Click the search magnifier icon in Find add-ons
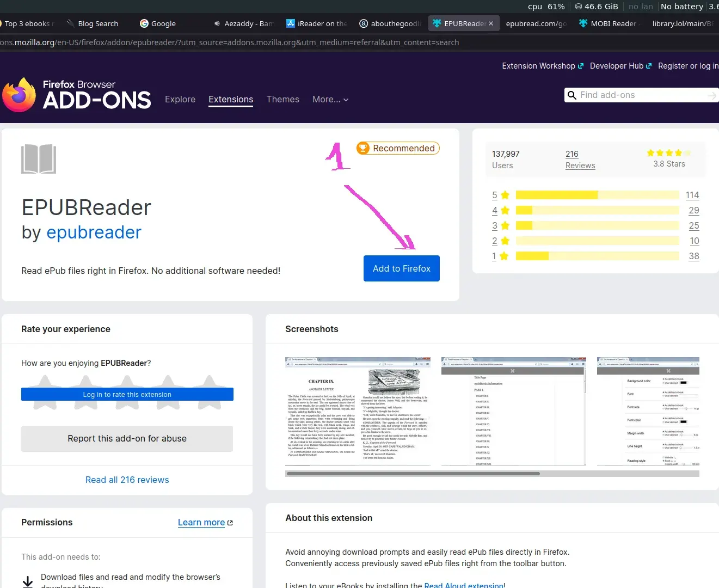719x588 pixels. coord(571,95)
